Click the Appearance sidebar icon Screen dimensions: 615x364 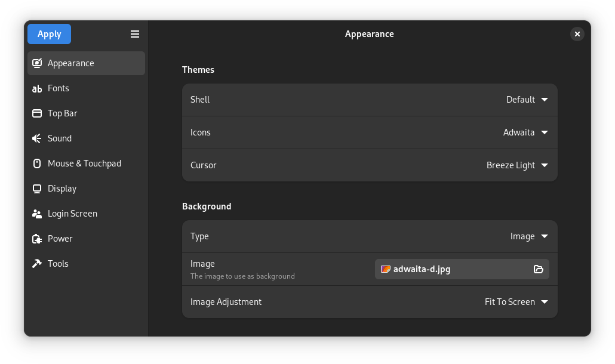[37, 63]
